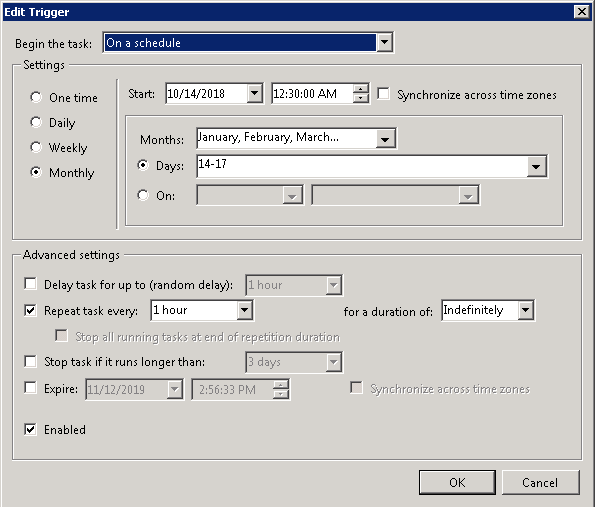This screenshot has width=595, height=507.
Task: Open the Begin the task dropdown arrow
Action: [384, 42]
